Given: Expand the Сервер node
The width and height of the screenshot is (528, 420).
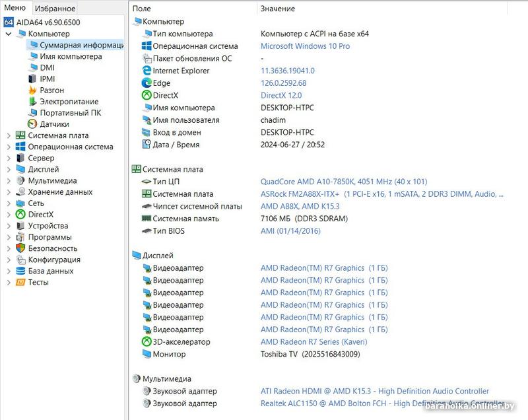Looking at the screenshot, I should [9, 158].
